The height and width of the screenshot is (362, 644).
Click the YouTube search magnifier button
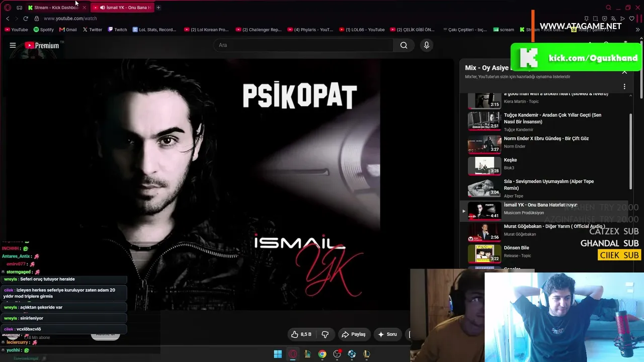[404, 45]
